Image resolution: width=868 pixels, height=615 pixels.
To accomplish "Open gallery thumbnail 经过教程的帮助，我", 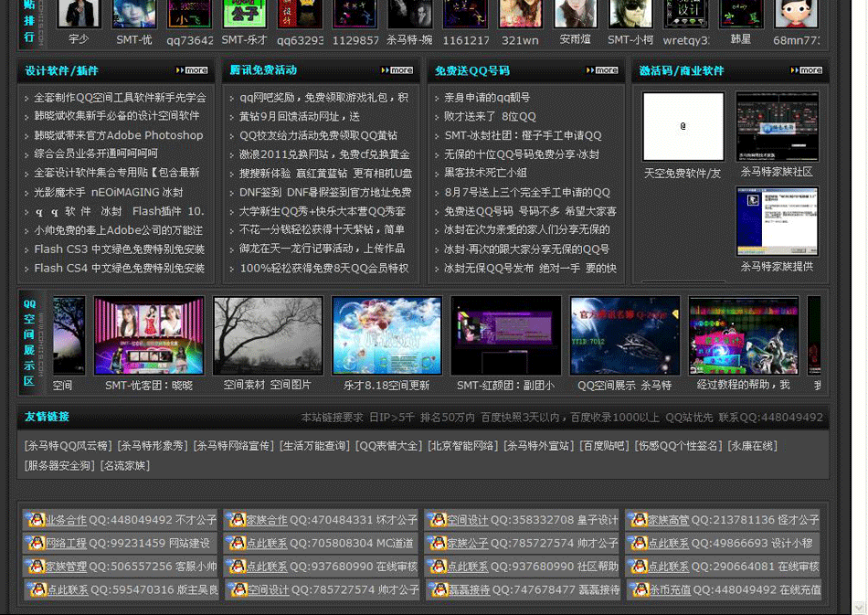I will point(744,335).
